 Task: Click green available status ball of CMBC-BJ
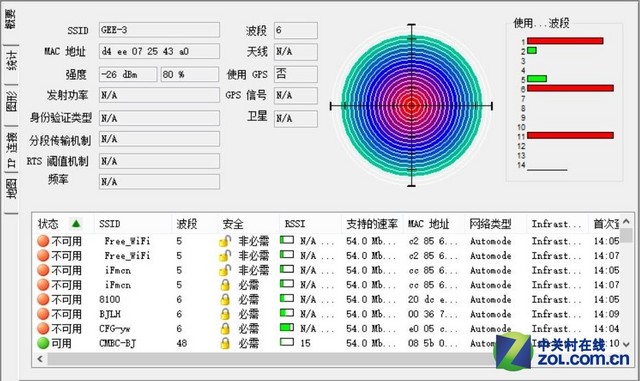(43, 343)
